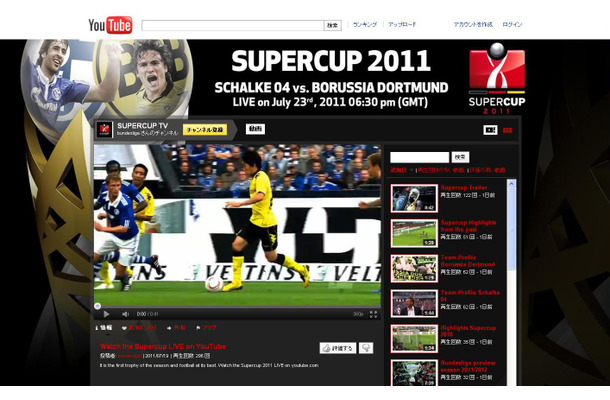Open Highlights Supercup 2010 thumbnail
Viewport: 610px width, 400px height.
click(x=414, y=339)
